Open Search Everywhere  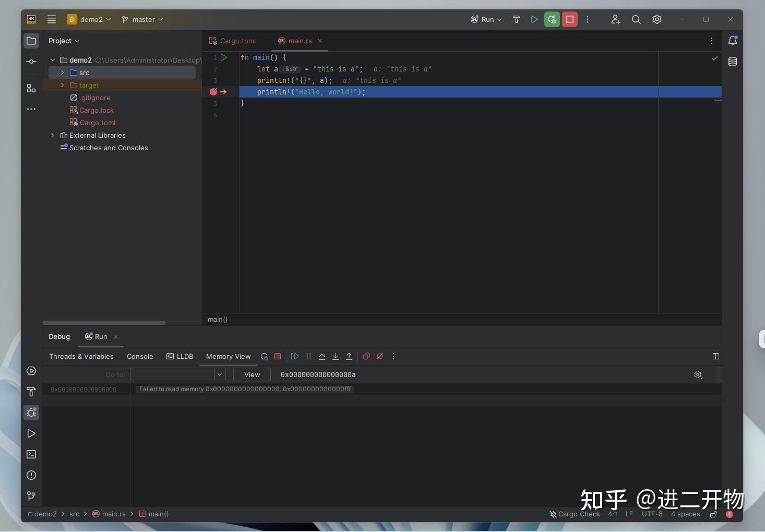pyautogui.click(x=636, y=19)
